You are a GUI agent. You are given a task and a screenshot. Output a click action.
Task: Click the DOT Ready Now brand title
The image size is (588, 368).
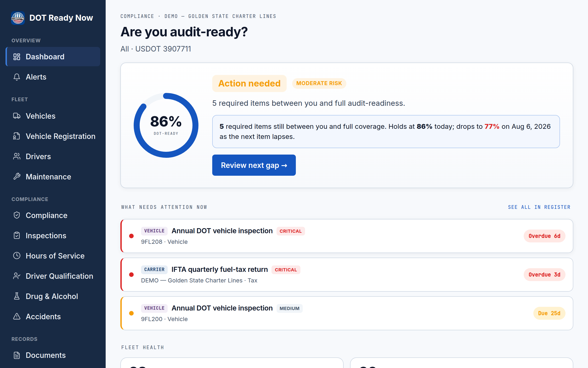click(61, 18)
